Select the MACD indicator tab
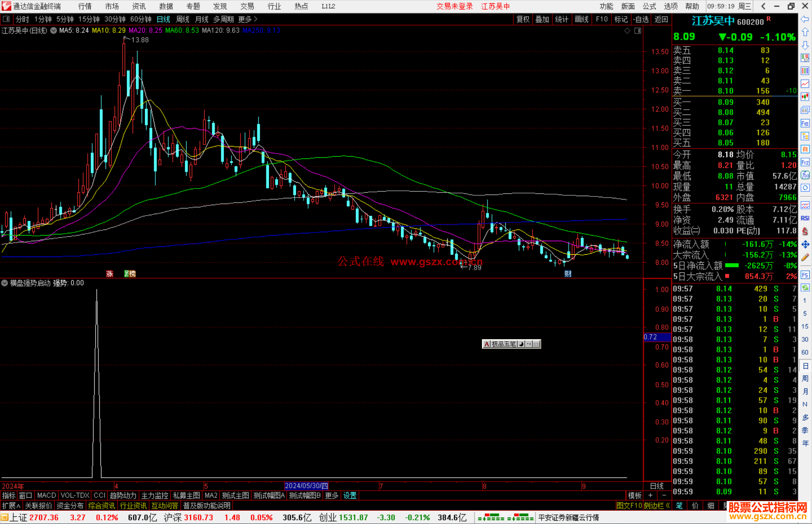The height and width of the screenshot is (524, 812). (x=47, y=495)
